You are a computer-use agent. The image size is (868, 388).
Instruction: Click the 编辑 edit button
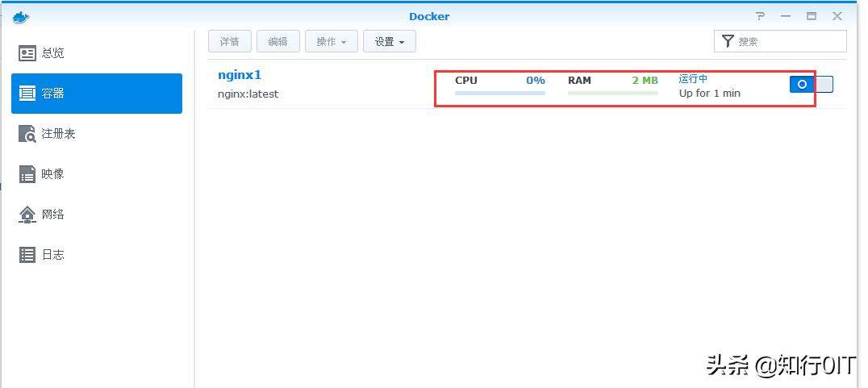pyautogui.click(x=278, y=41)
